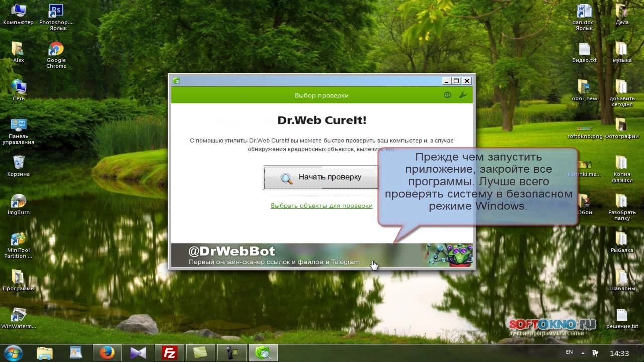This screenshot has height=362, width=644.
Task: Open the Windows Start menu
Action: pyautogui.click(x=14, y=353)
